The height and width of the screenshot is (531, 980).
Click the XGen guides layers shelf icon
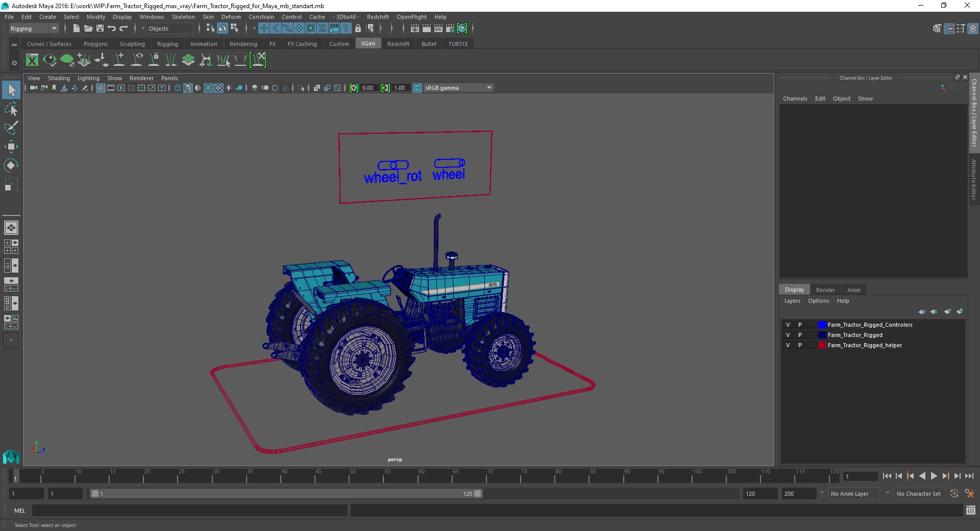pyautogui.click(x=188, y=60)
